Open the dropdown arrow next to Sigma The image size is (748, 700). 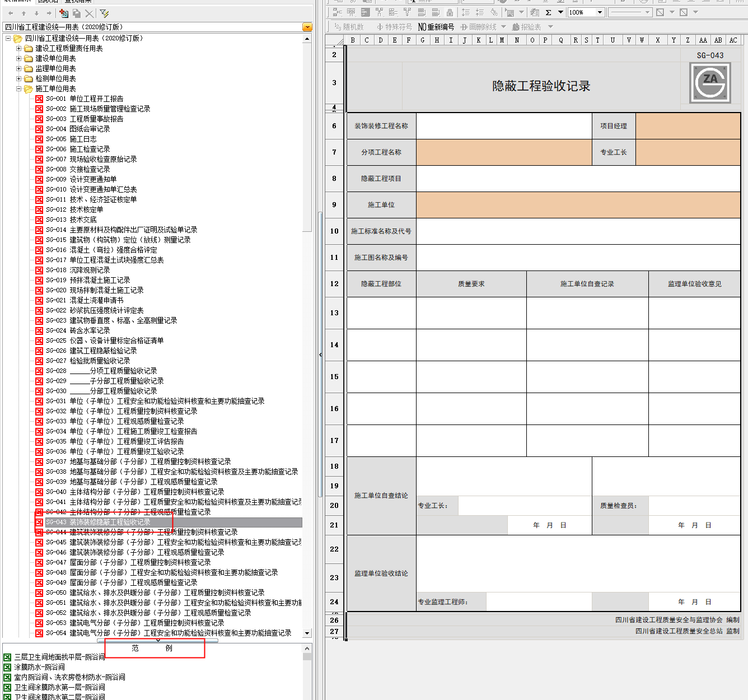point(560,12)
